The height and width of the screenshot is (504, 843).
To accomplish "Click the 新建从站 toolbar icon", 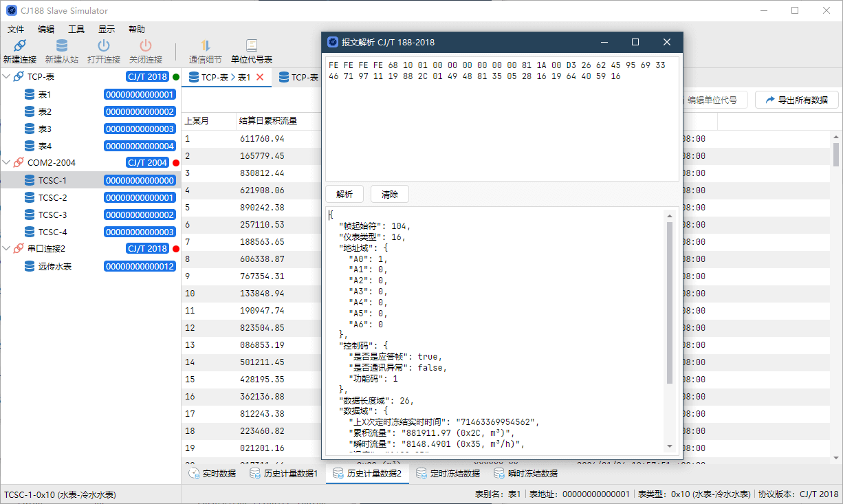I will pyautogui.click(x=62, y=46).
